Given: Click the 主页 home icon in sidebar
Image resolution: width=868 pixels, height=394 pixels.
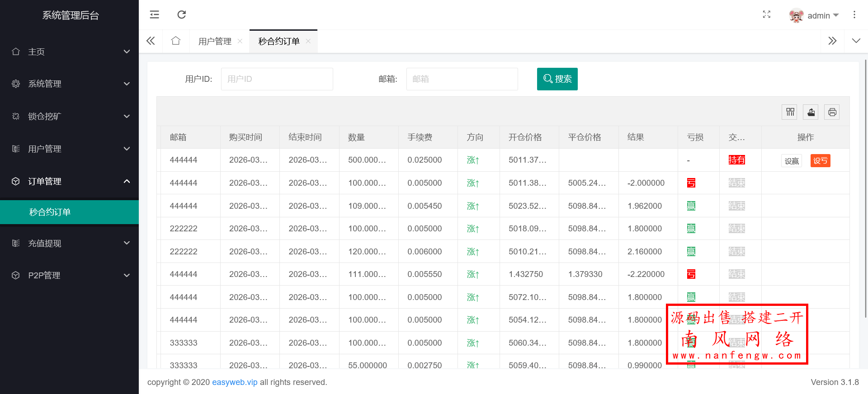Looking at the screenshot, I should tap(16, 52).
